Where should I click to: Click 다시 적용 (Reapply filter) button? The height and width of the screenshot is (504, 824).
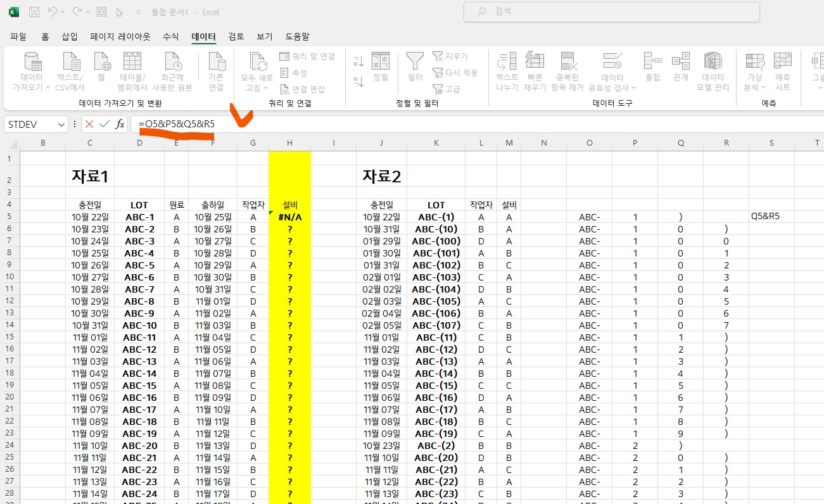click(x=455, y=73)
